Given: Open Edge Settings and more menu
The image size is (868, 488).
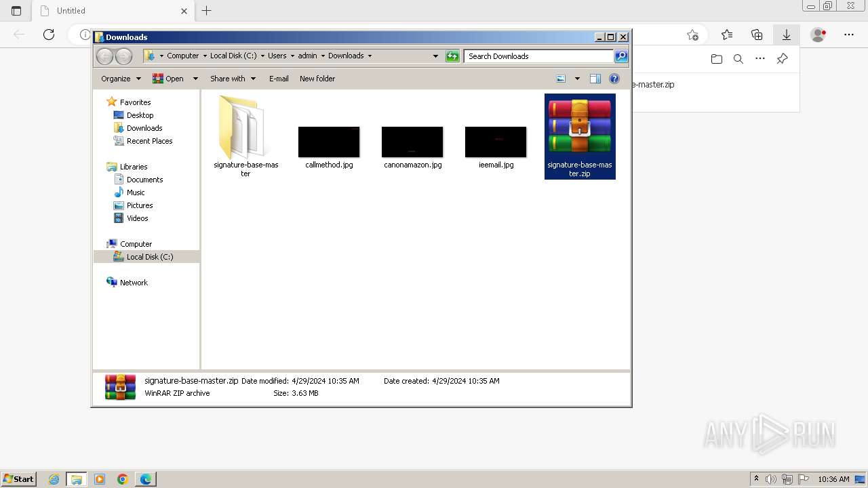Looking at the screenshot, I should point(849,35).
